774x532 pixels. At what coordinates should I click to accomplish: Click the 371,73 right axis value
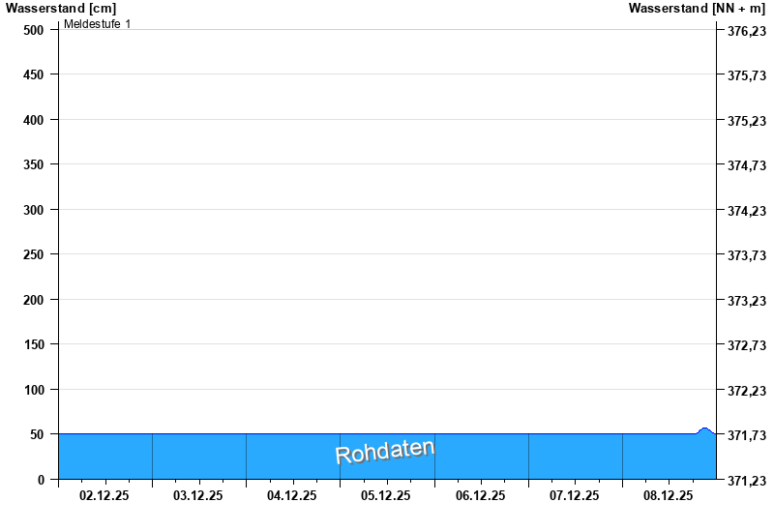[746, 435]
